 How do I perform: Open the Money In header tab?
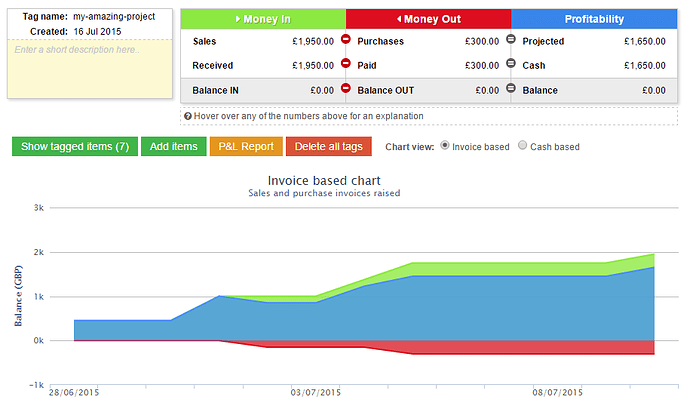click(263, 19)
